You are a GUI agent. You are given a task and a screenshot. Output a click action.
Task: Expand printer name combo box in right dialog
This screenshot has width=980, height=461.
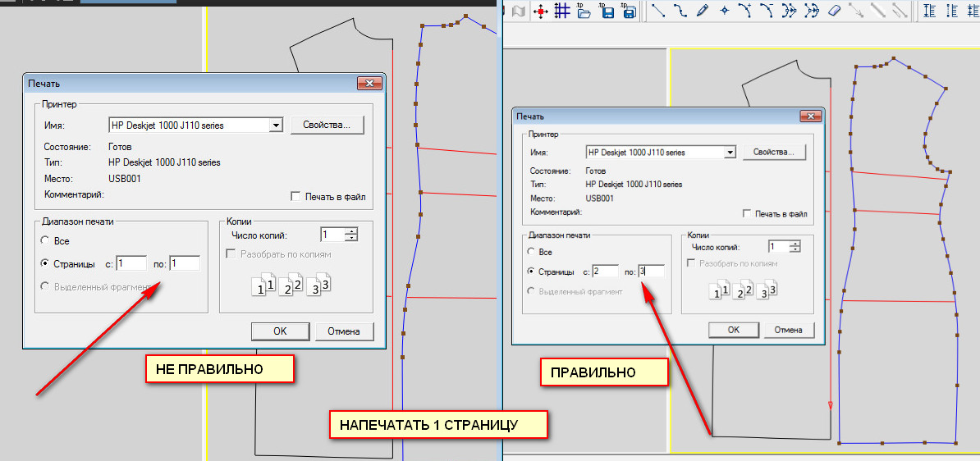729,153
